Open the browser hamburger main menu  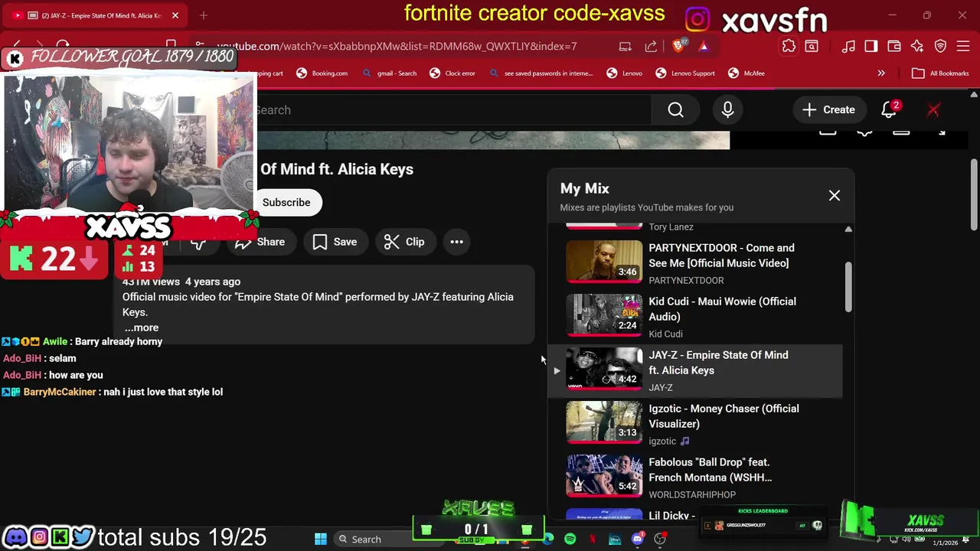964,46
